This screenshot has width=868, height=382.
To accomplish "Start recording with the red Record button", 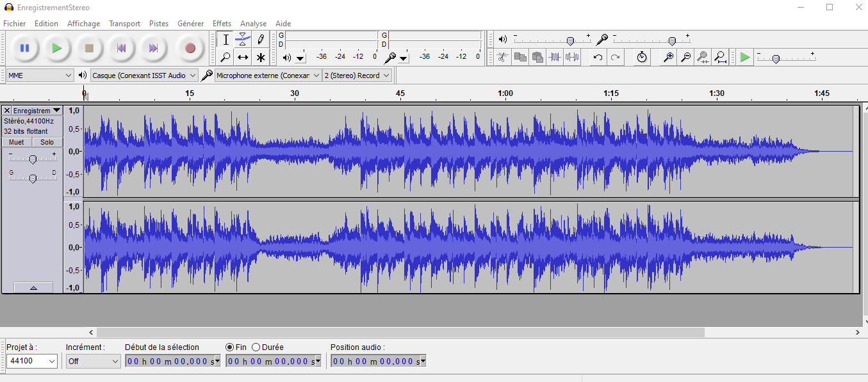I will [190, 48].
